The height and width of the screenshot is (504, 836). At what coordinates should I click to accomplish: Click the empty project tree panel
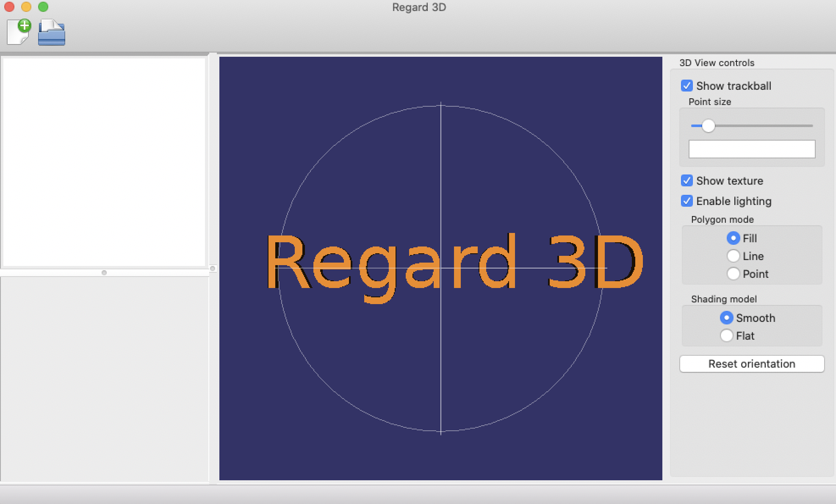pyautogui.click(x=104, y=162)
